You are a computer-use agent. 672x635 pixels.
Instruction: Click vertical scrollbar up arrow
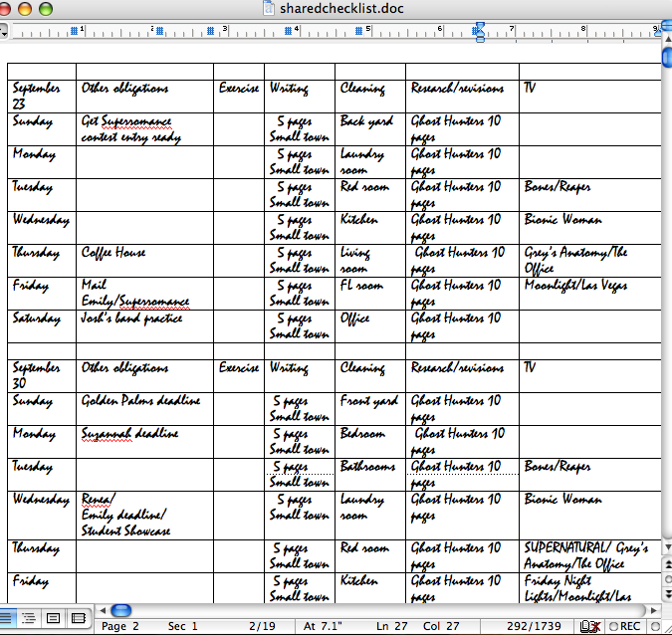(x=667, y=39)
